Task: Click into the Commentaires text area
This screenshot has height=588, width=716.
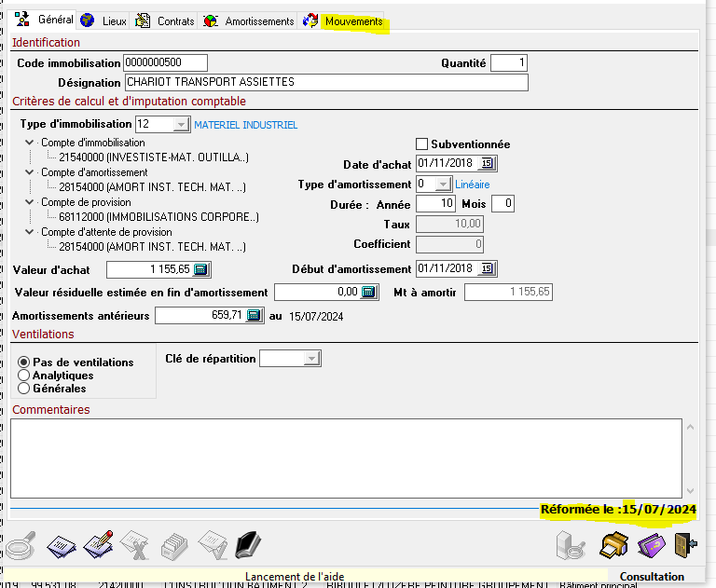Action: [x=345, y=457]
